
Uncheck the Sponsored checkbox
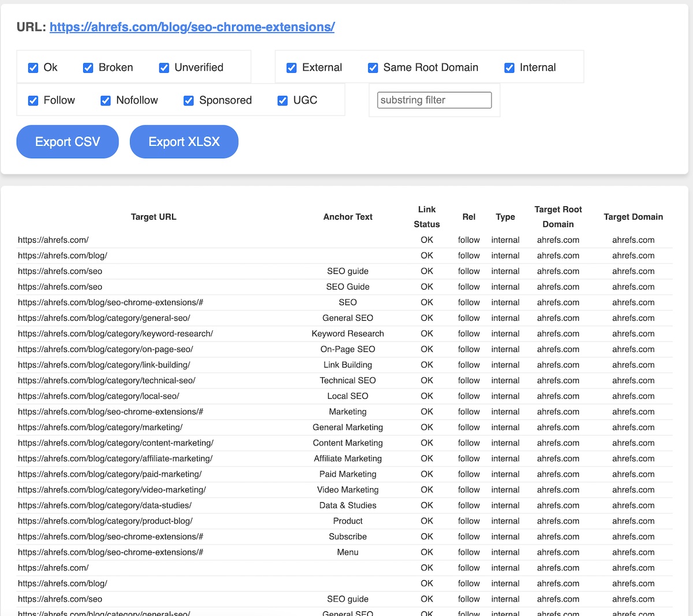coord(188,101)
